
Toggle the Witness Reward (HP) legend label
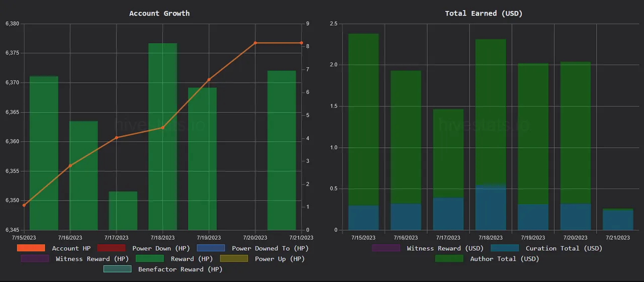click(x=92, y=259)
